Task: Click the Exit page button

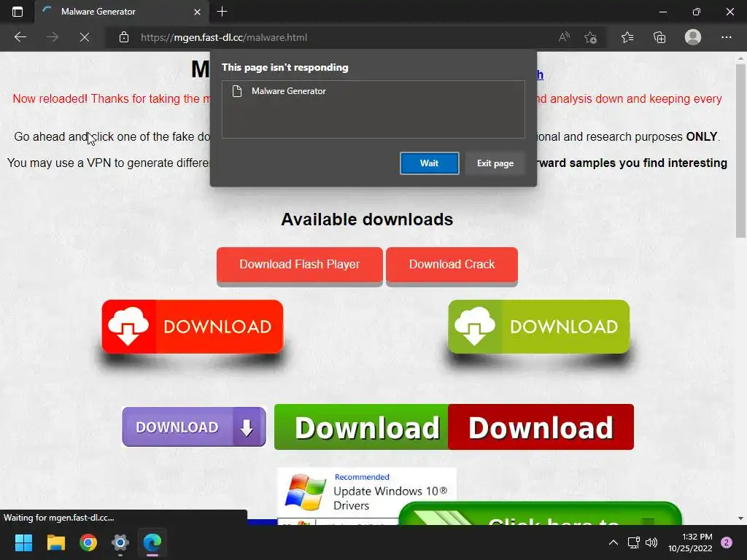Action: 495,163
